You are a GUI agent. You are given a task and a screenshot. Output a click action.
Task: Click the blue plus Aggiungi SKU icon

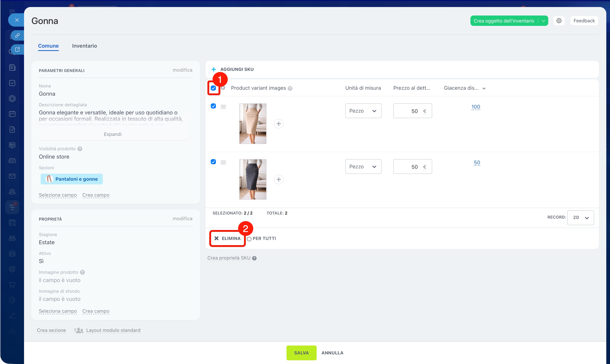[213, 69]
